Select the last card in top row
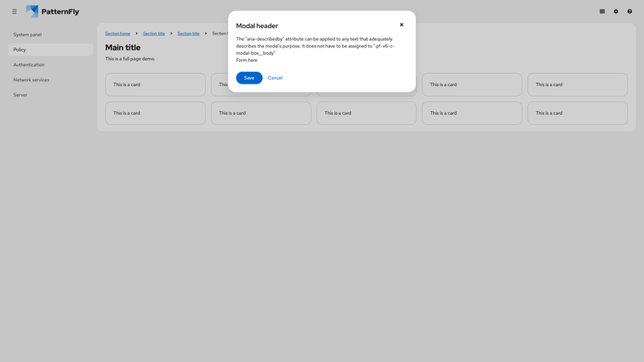This screenshot has width=644, height=362. 577,84
